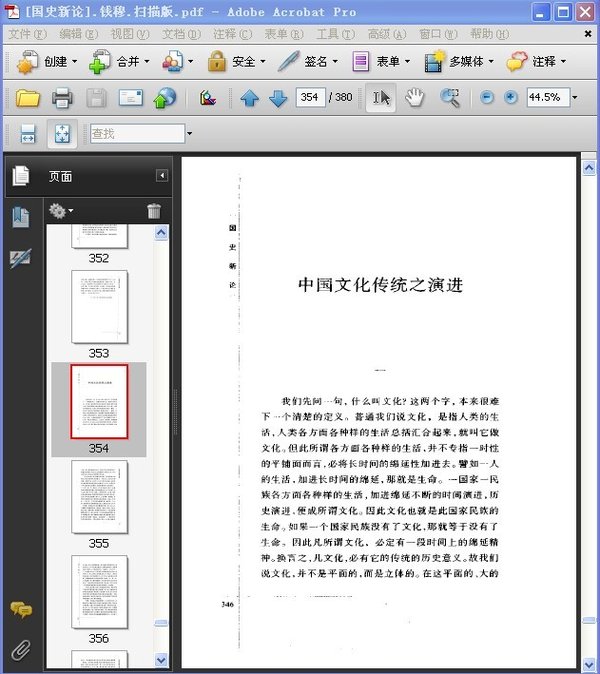Viewport: 600px width, 674px height.
Task: Select page thumbnail 356
Action: pos(99,591)
